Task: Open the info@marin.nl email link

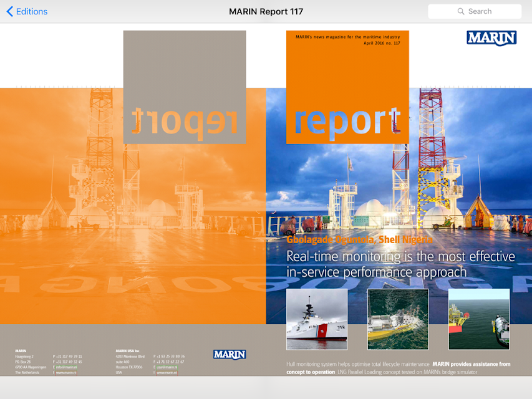Action: point(67,367)
